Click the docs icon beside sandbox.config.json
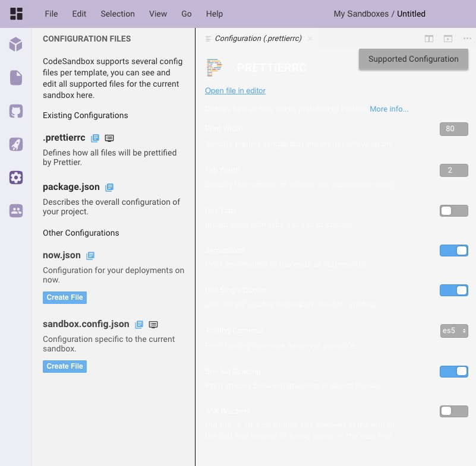 click(x=138, y=324)
